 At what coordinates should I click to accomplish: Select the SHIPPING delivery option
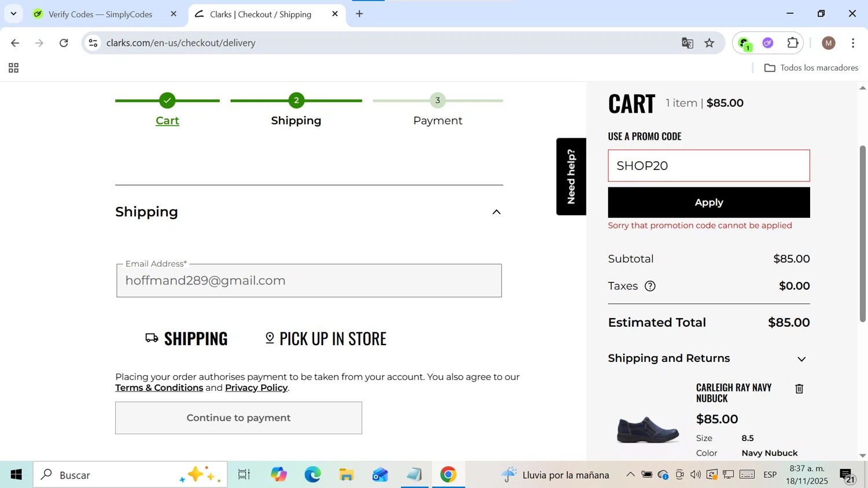click(186, 339)
